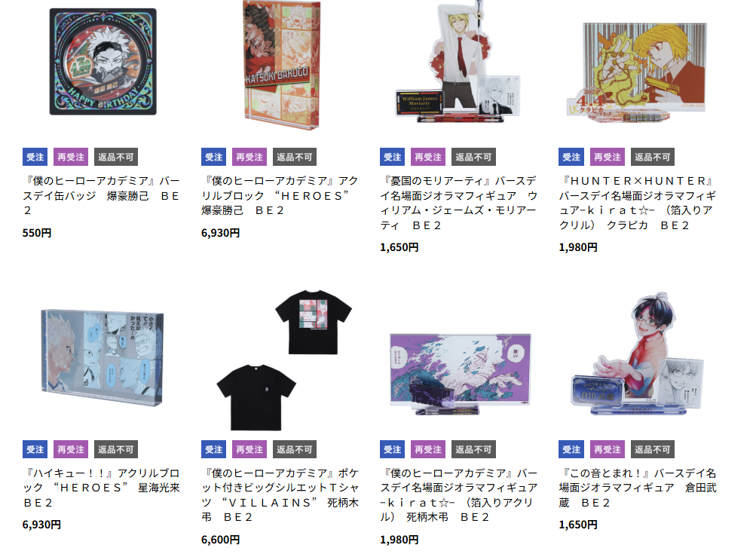This screenshot has height=554, width=756.
Task: Click blue 受注 tag under Bakugo badge
Action: click(35, 158)
